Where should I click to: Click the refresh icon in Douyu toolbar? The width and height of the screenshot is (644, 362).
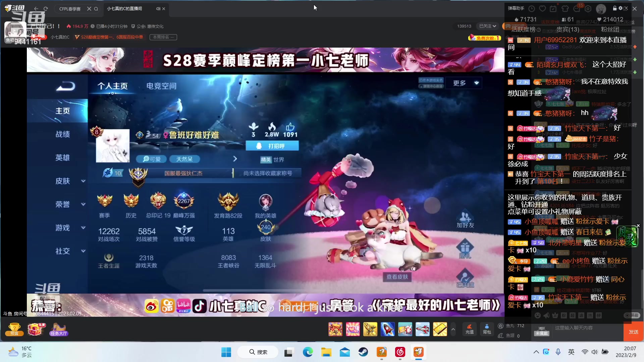point(46,9)
